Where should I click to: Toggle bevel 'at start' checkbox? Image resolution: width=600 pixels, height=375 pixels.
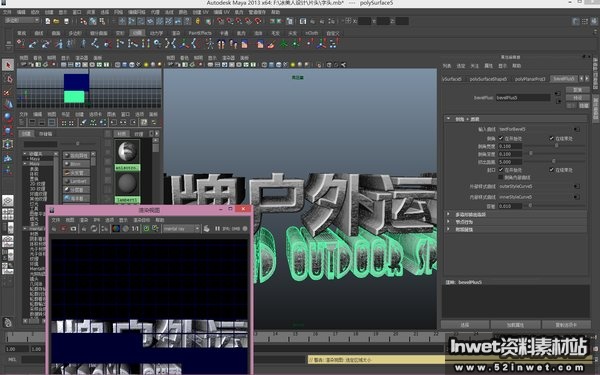[x=501, y=138]
